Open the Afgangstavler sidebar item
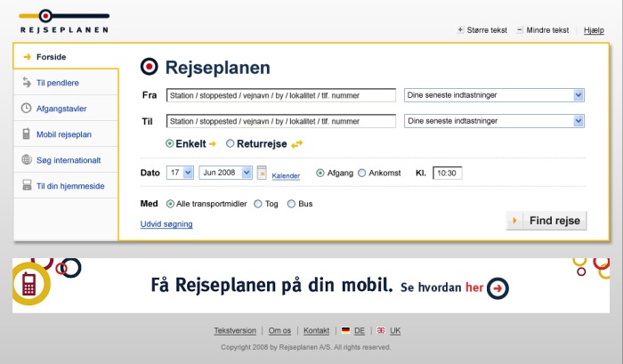This screenshot has height=364, width=623. pos(66,108)
